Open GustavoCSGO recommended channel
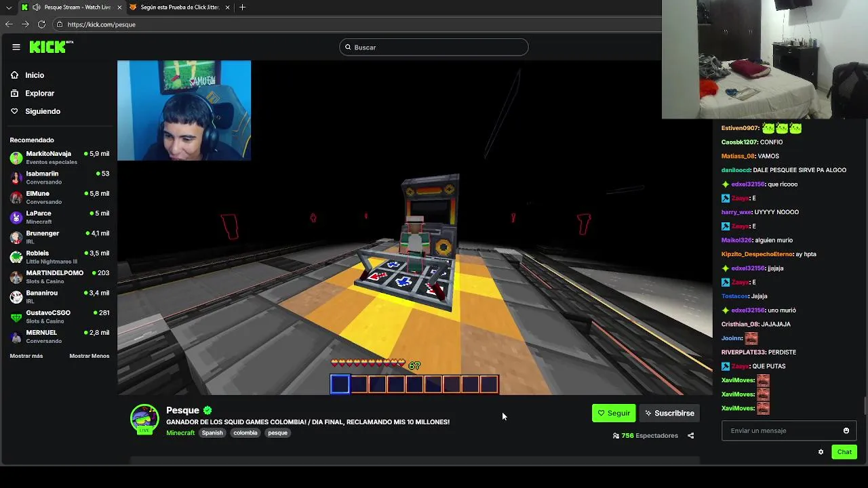 (60, 317)
